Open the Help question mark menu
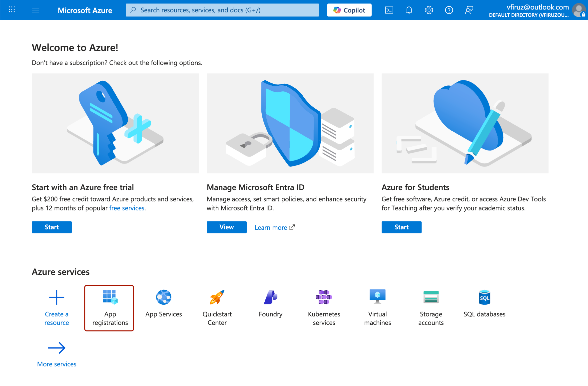The height and width of the screenshot is (386, 588). click(449, 10)
